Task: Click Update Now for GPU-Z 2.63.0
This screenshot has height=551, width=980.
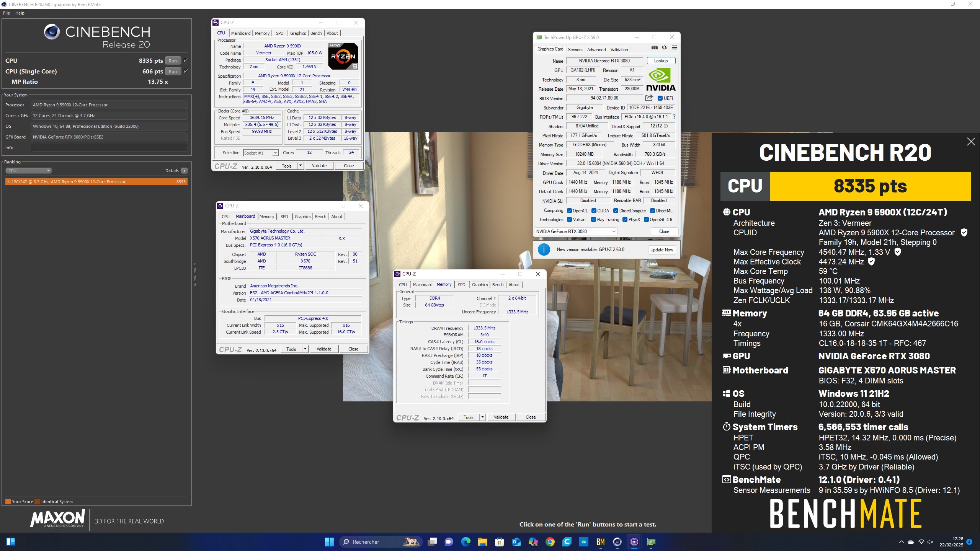Action: [661, 250]
